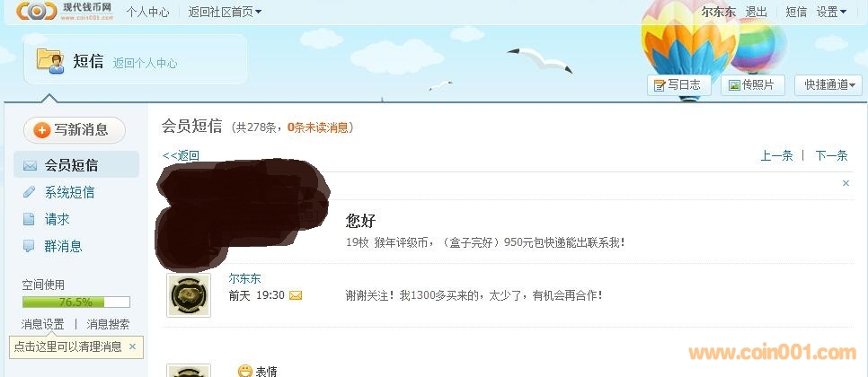The height and width of the screenshot is (377, 868).
Task: Click the 尔东东 coin avatar thumbnail
Action: click(x=189, y=295)
